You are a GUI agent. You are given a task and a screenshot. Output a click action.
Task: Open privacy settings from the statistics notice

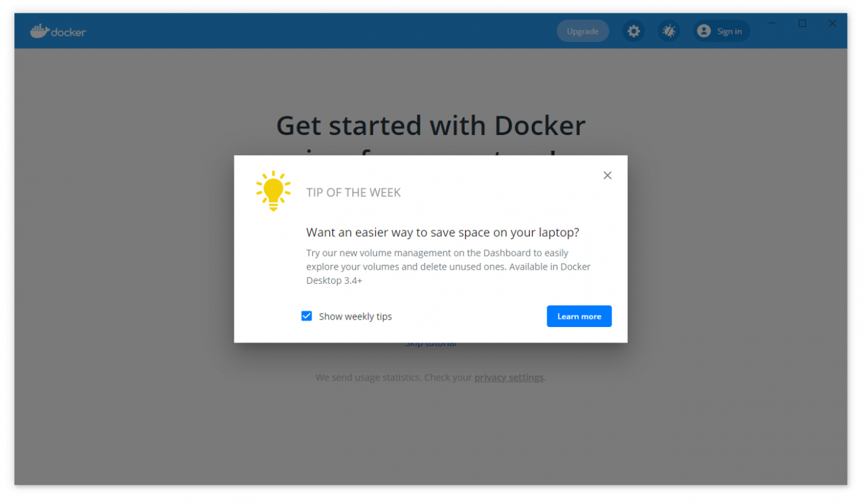click(x=509, y=377)
